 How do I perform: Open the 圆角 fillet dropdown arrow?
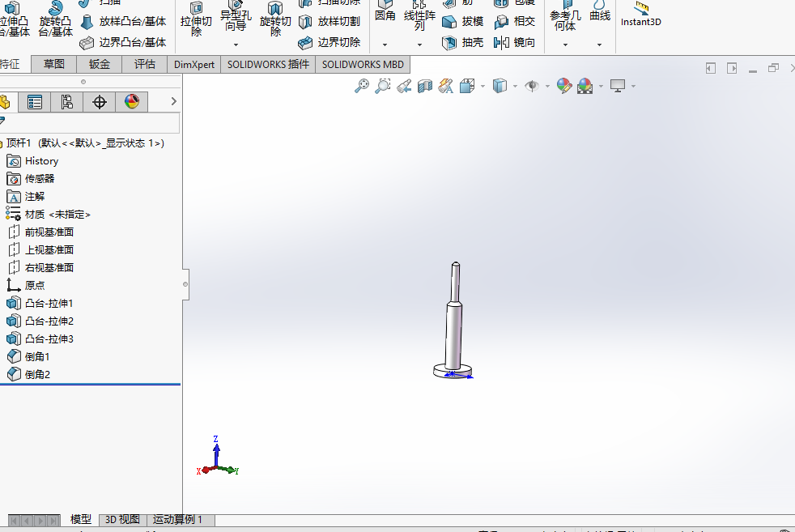[385, 45]
